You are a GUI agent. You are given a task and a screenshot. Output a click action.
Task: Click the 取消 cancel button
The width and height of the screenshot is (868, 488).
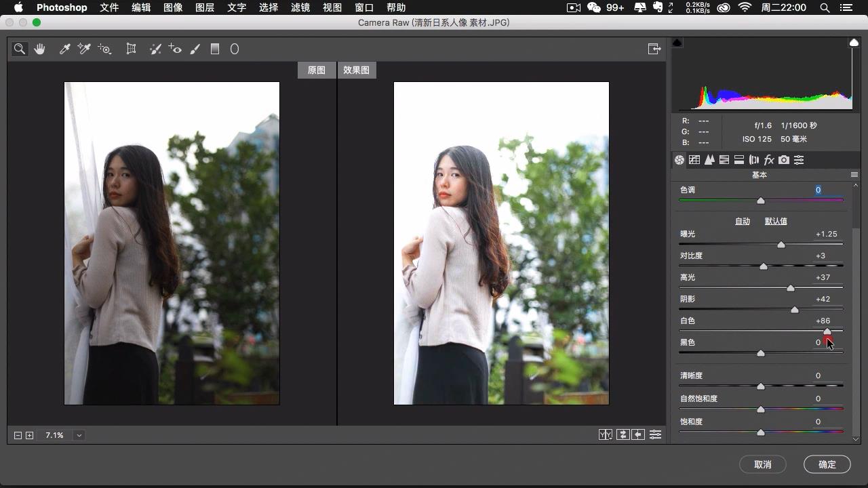[x=763, y=464]
